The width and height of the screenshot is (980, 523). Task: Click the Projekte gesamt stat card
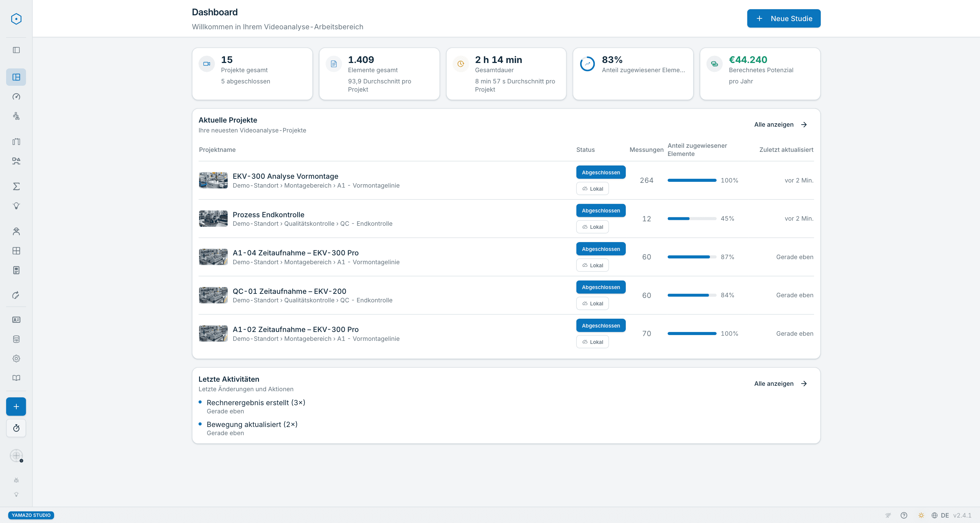point(252,74)
